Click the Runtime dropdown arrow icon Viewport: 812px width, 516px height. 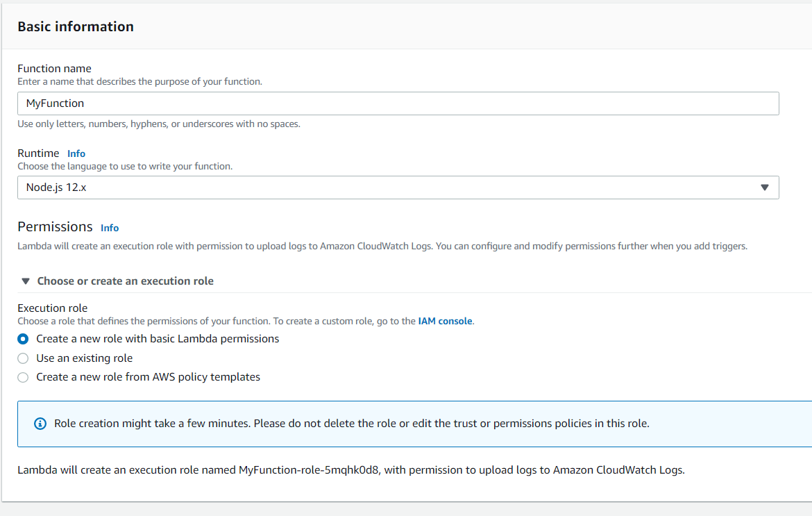point(765,188)
